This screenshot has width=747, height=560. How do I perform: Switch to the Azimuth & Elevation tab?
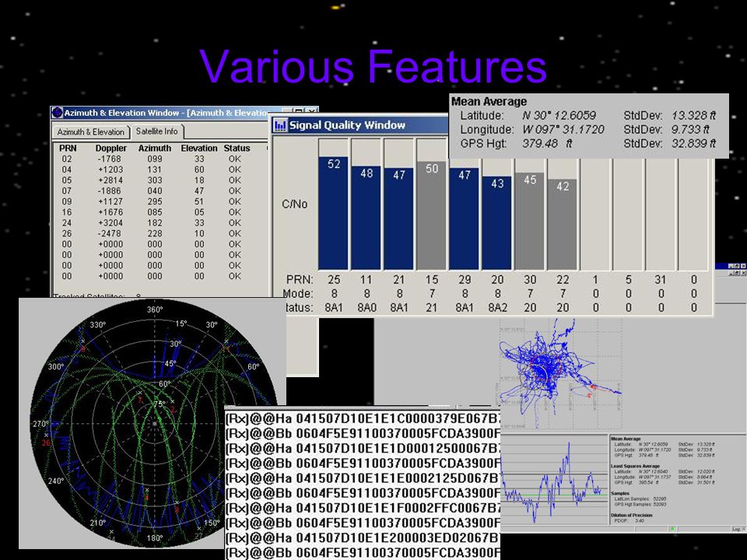coord(90,132)
